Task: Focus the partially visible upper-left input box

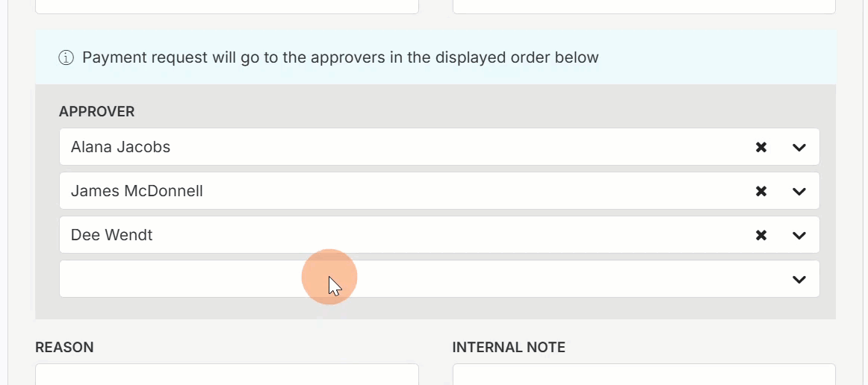Action: (227, 7)
